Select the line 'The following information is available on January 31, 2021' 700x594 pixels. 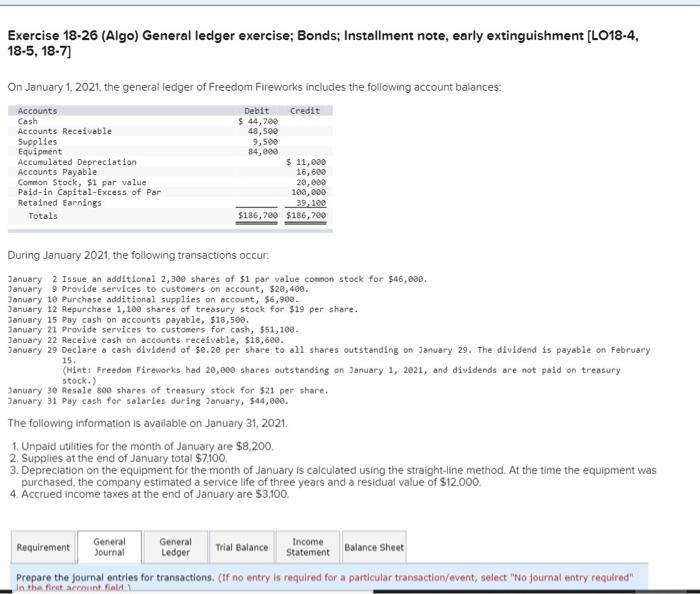(147, 423)
